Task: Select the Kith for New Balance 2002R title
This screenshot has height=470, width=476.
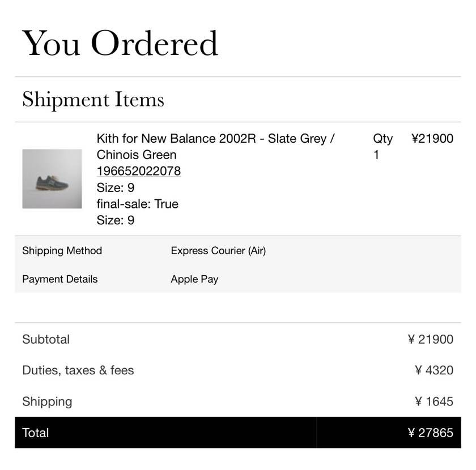Action: [x=215, y=147]
